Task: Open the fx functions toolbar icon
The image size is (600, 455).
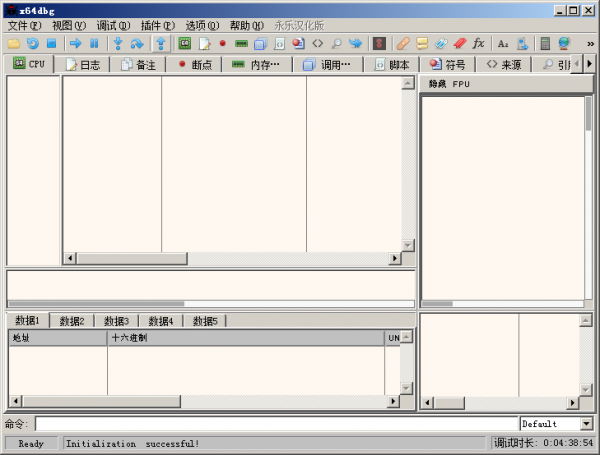Action: pos(478,43)
